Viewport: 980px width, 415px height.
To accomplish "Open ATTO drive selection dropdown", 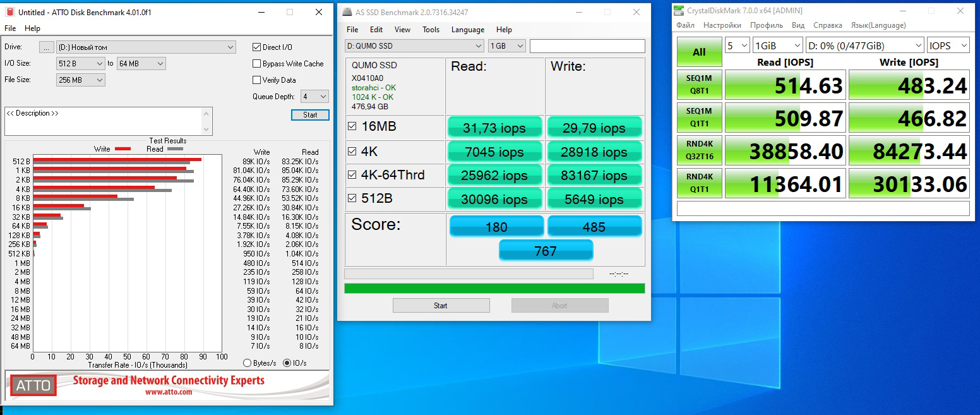I will tap(146, 47).
